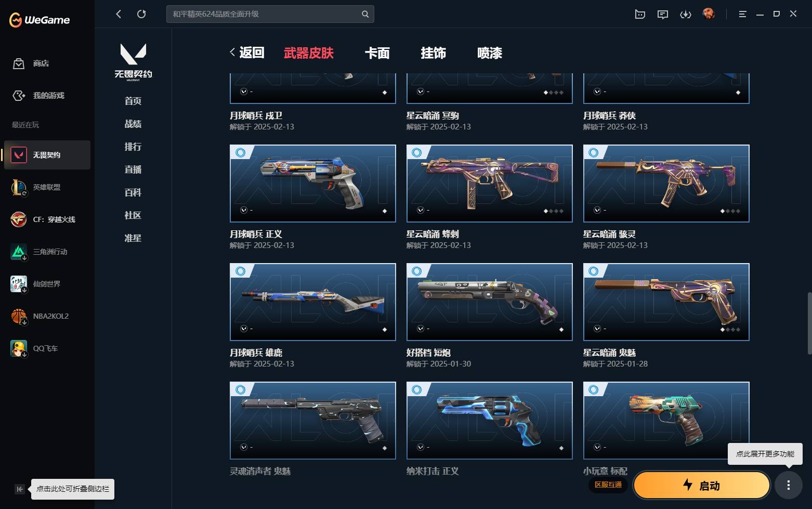
Task: Expand the chevron on 月球哨兵 正义 card
Action: pos(244,210)
